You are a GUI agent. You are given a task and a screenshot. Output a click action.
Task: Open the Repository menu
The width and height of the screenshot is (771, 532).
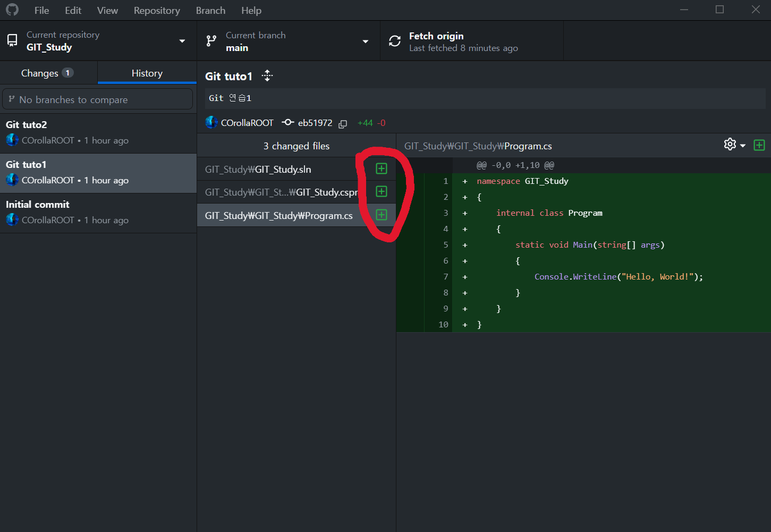click(x=157, y=10)
